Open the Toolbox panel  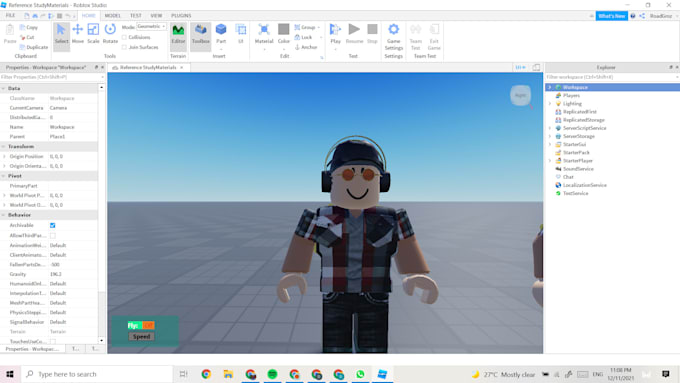point(200,34)
